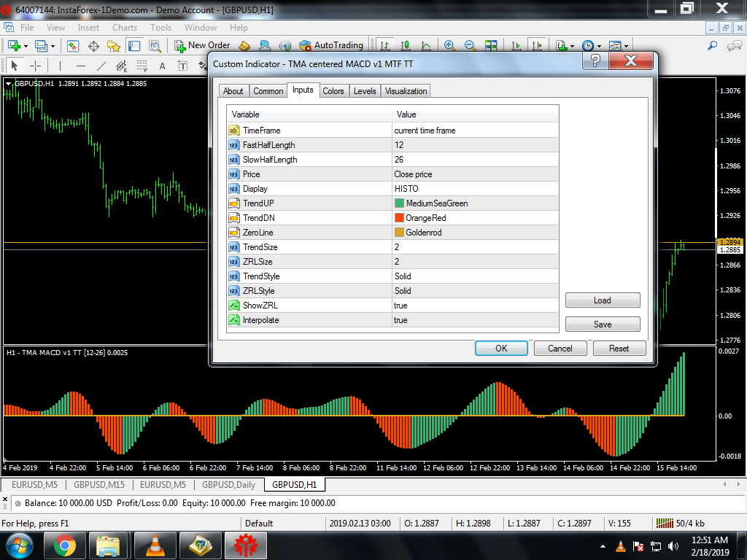Click the Reset button

coord(619,348)
